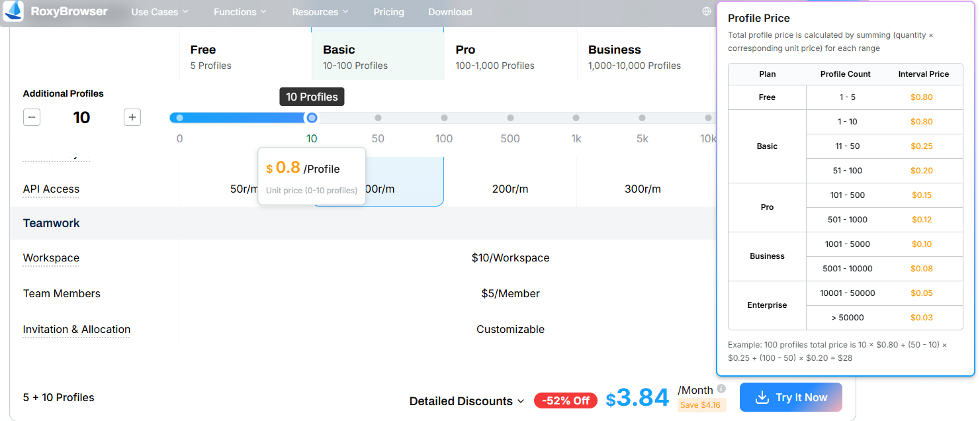Viewport: 980px width, 421px height.
Task: Expand the Use Cases dropdown
Action: click(x=159, y=11)
